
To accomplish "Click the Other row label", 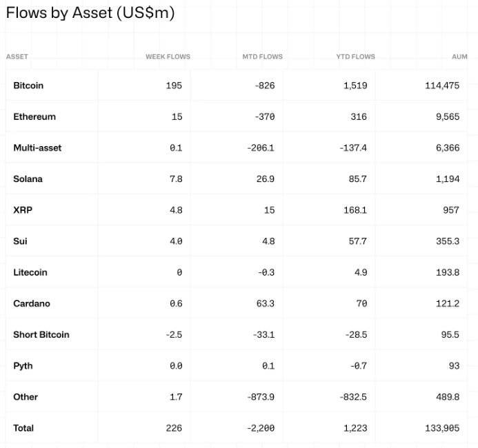I will click(26, 396).
